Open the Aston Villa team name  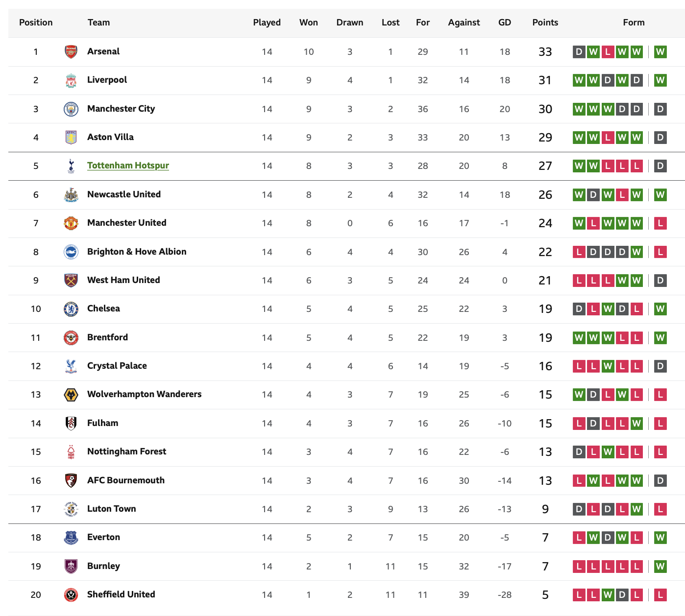110,137
